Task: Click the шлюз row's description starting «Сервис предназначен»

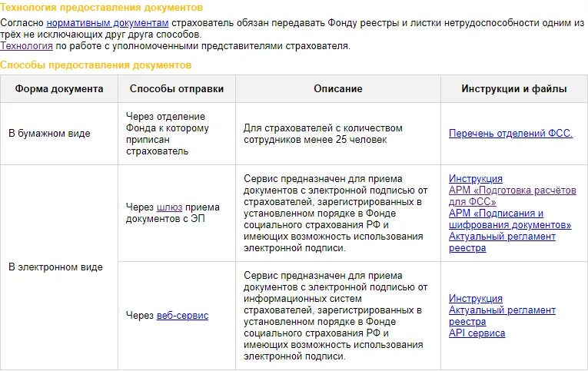Action: coord(336,214)
